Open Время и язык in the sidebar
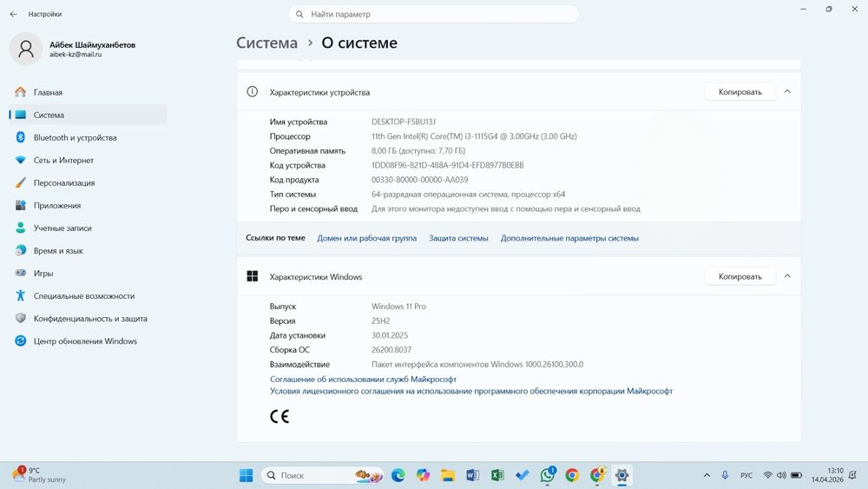868x489 pixels. point(89,251)
